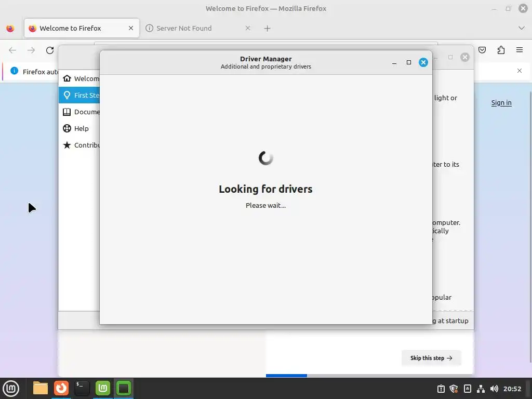Open Pocket save icon in Firefox
Viewport: 532px width, 399px height.
(x=482, y=50)
